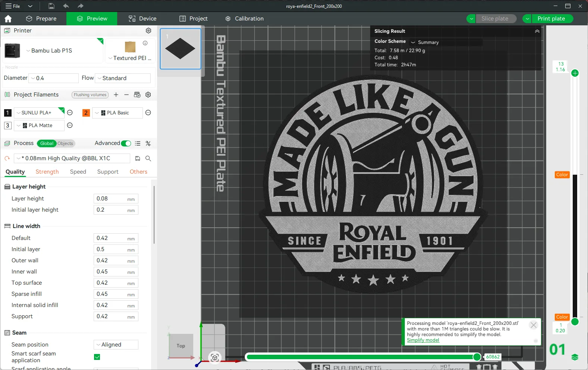Search in process settings
This screenshot has height=370, width=588.
point(148,158)
